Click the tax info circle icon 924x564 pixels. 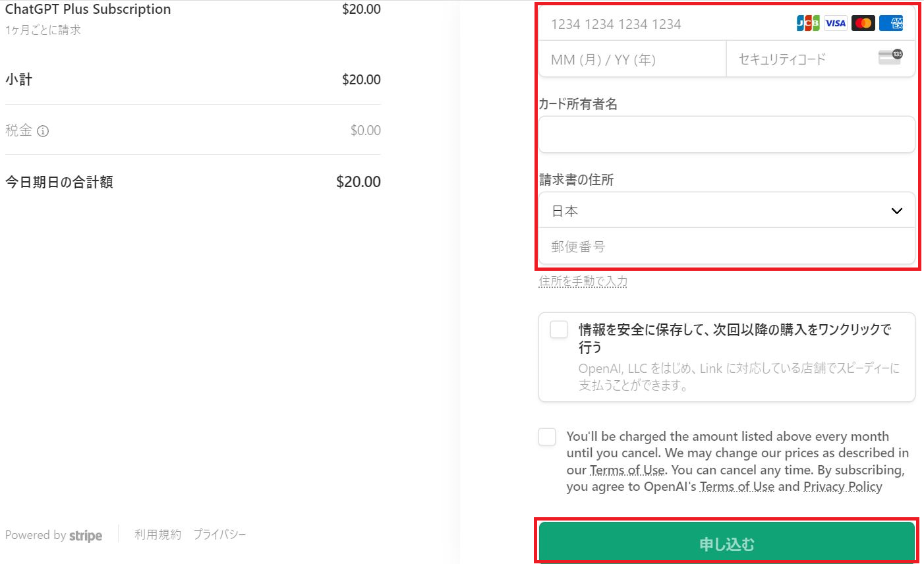(x=43, y=131)
